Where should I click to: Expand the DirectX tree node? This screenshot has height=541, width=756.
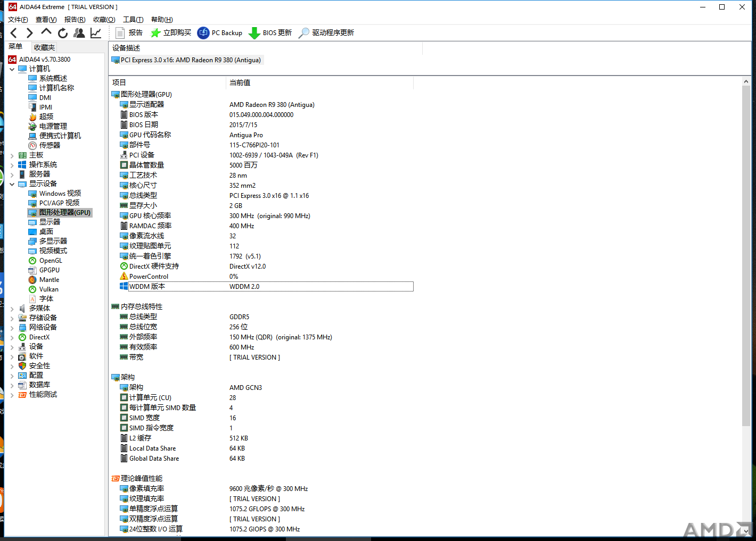coord(12,337)
